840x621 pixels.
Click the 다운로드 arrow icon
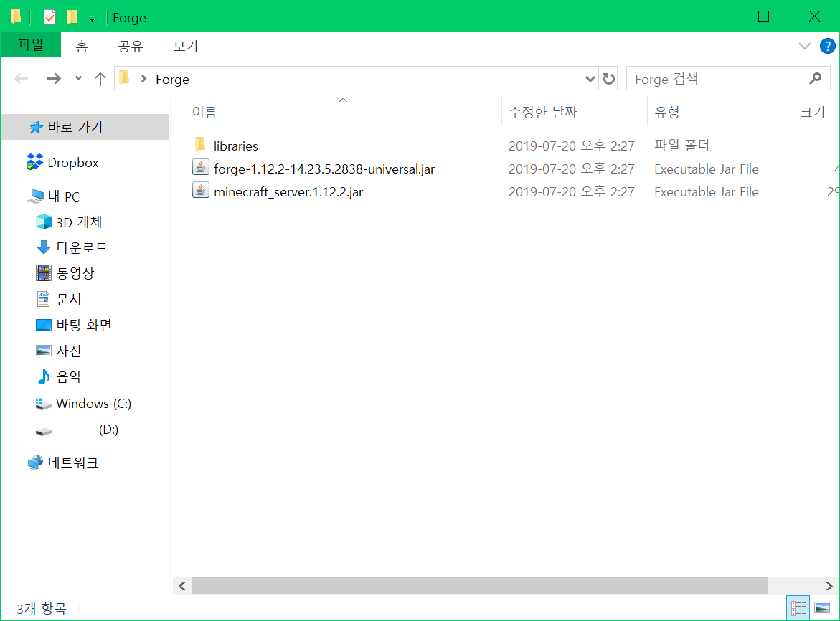pos(43,247)
